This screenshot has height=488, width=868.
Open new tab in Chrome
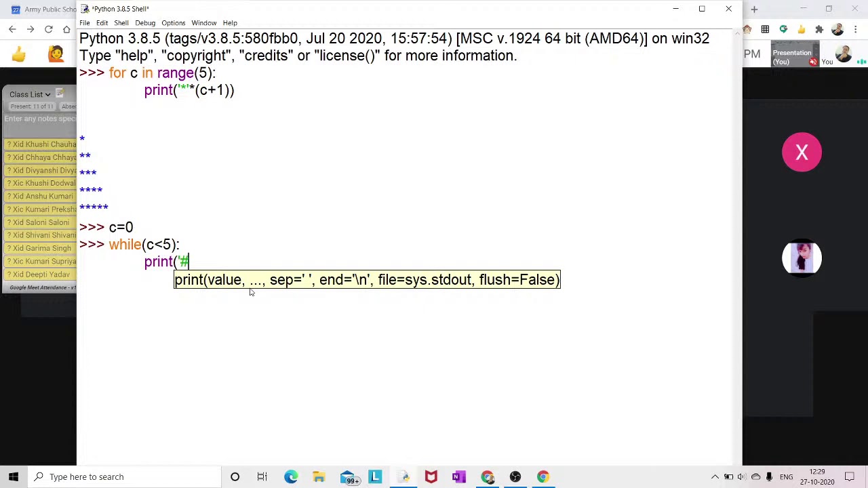[x=754, y=9]
